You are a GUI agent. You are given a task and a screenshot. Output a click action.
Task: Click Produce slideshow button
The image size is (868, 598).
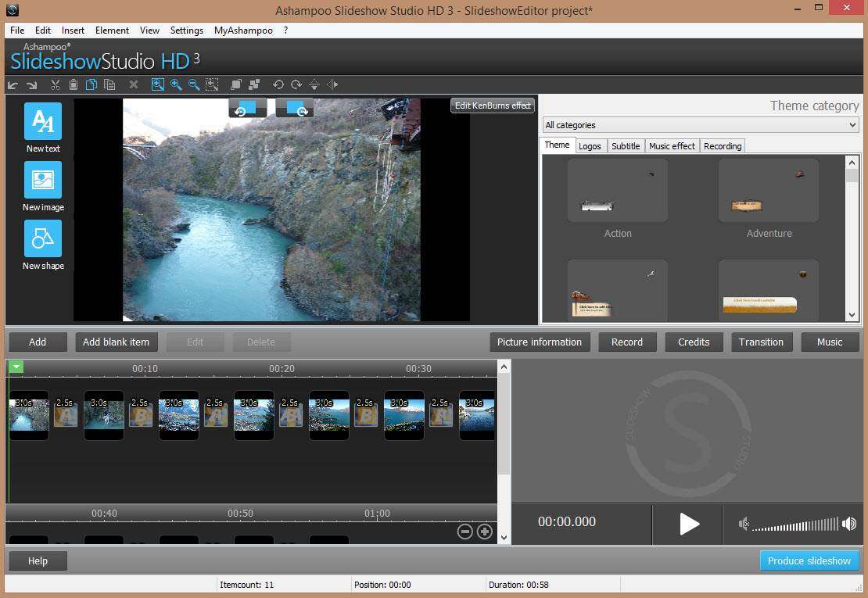coord(809,561)
